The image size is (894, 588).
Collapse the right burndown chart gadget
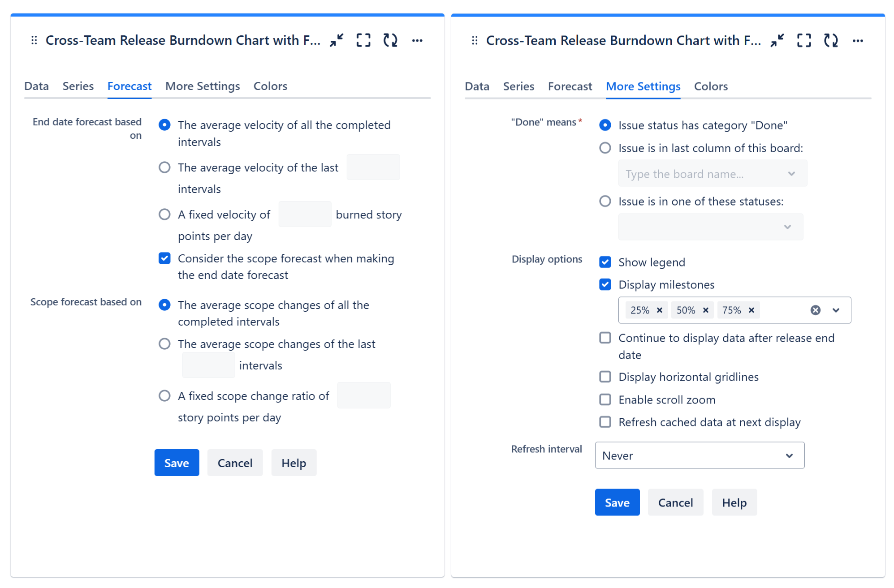click(x=777, y=40)
